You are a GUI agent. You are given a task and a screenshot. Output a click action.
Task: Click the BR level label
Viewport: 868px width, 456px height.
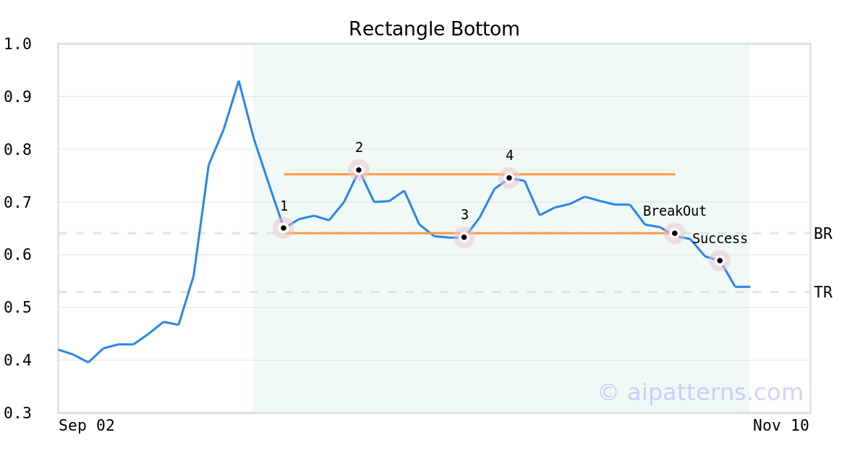point(822,234)
